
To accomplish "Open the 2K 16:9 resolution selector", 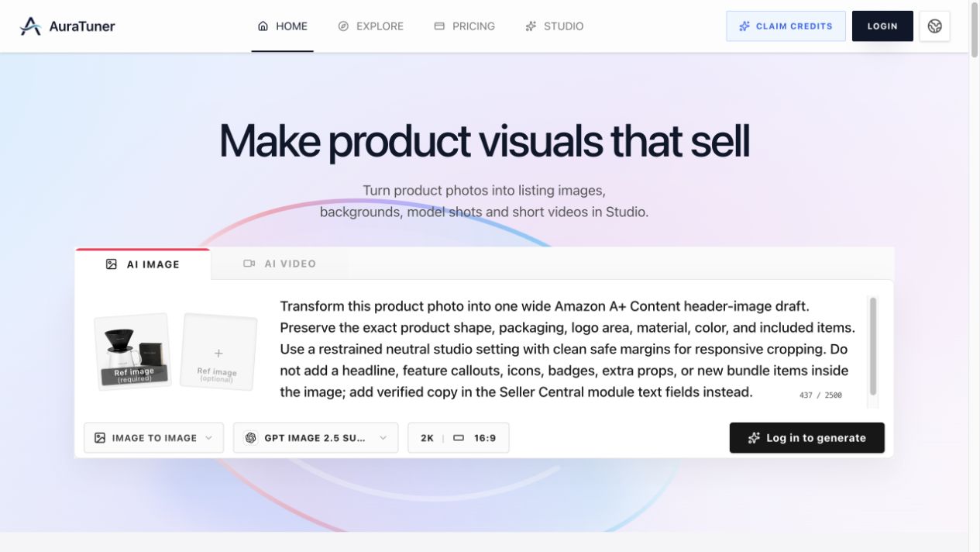I will pyautogui.click(x=459, y=438).
